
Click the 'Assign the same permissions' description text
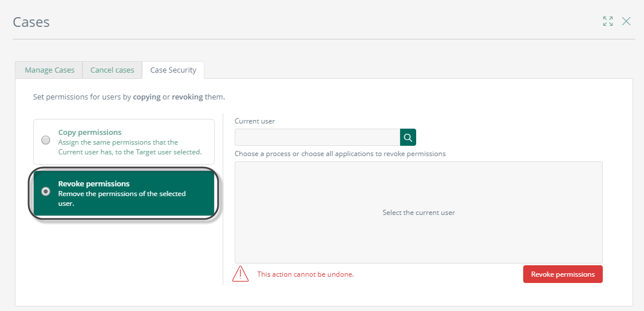130,147
